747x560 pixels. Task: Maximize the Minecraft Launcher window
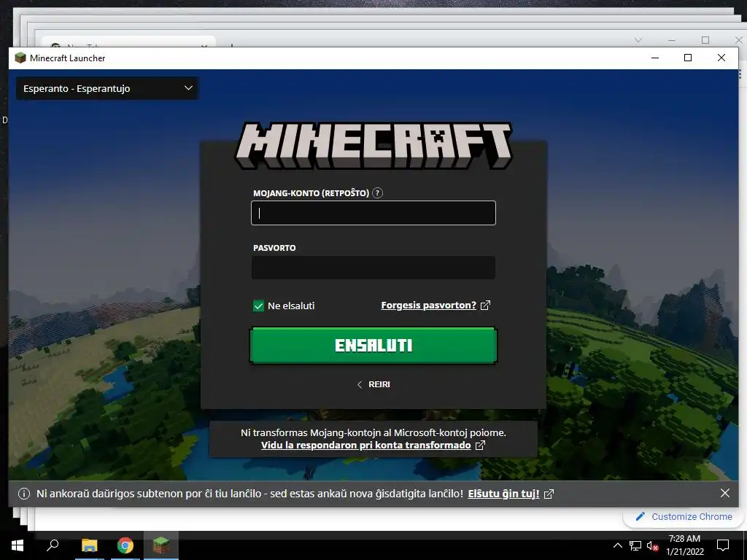[x=688, y=58]
